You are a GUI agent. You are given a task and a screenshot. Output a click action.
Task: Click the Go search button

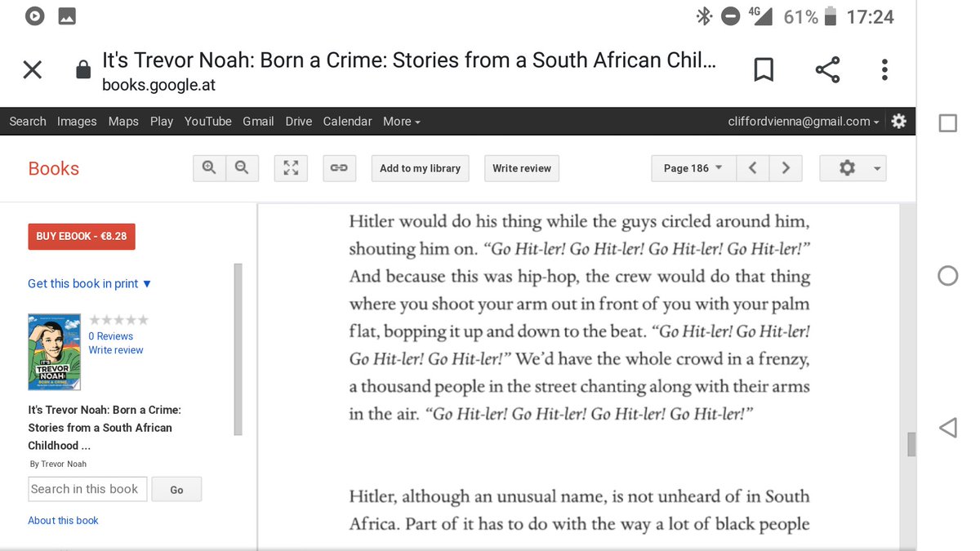[x=176, y=490]
